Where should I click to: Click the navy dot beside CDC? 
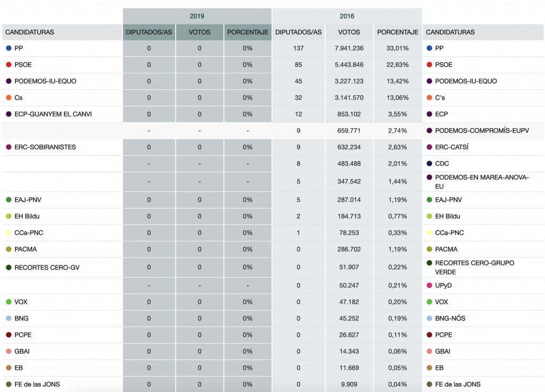coord(430,163)
